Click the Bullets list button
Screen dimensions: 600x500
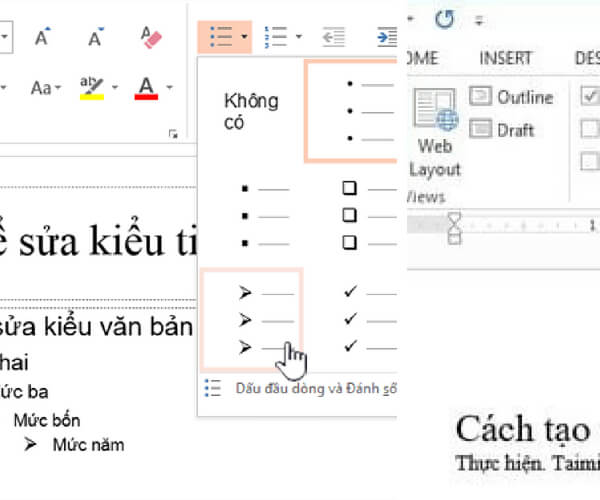pos(216,38)
